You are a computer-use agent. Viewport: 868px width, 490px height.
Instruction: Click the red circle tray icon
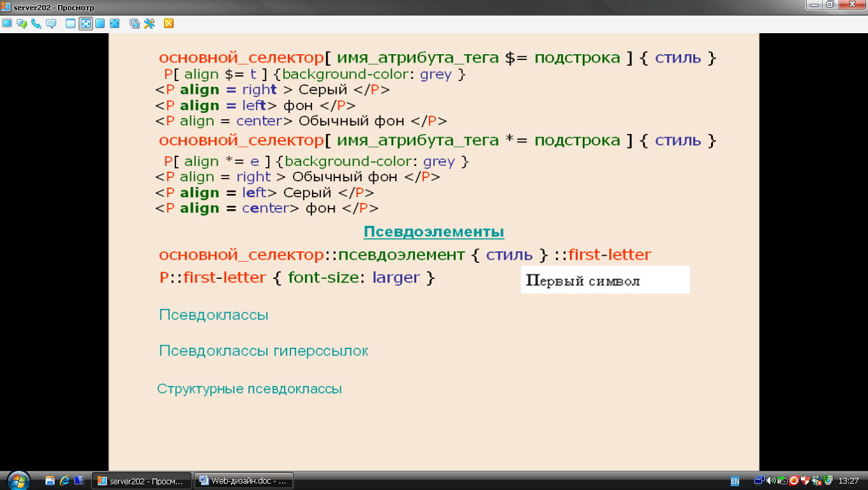coord(793,480)
